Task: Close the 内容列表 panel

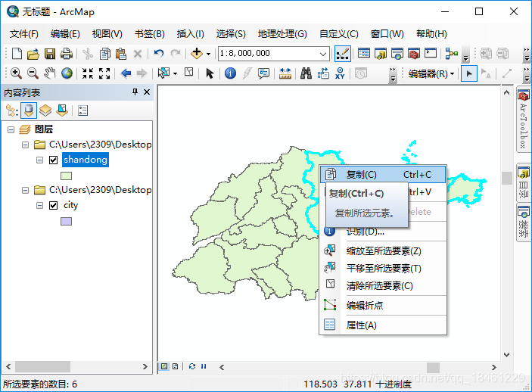Action: click(x=147, y=92)
